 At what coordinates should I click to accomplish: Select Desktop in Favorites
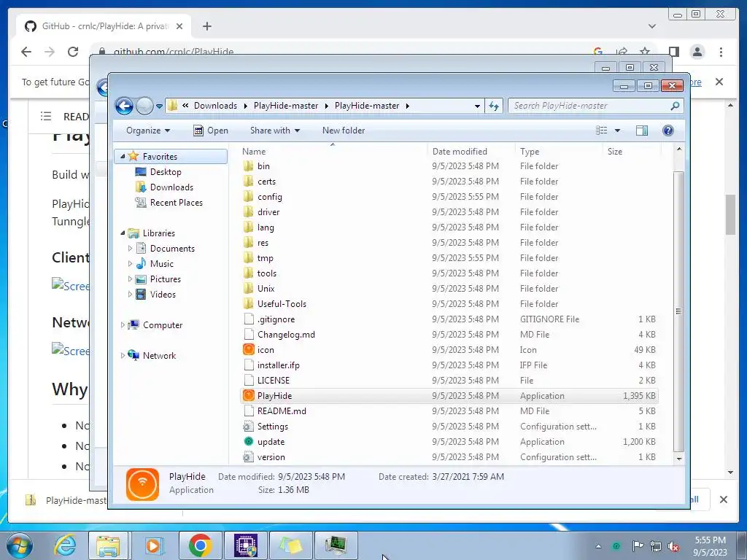tap(166, 172)
